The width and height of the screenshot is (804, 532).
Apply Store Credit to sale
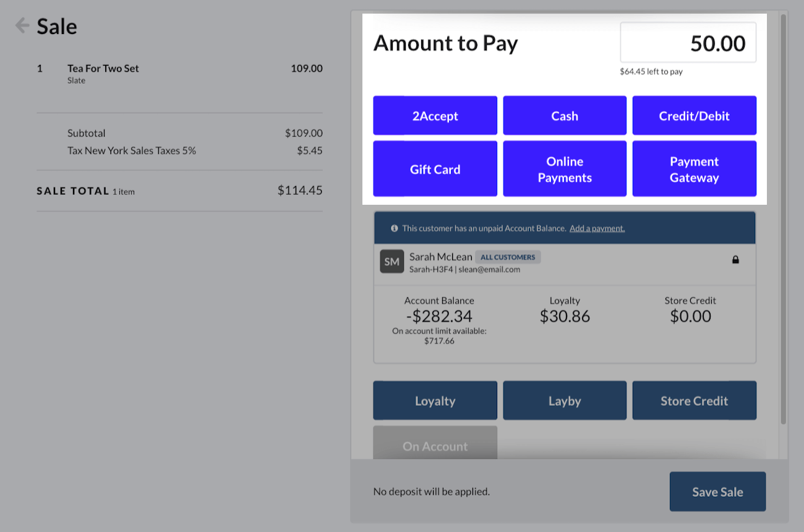pyautogui.click(x=694, y=401)
